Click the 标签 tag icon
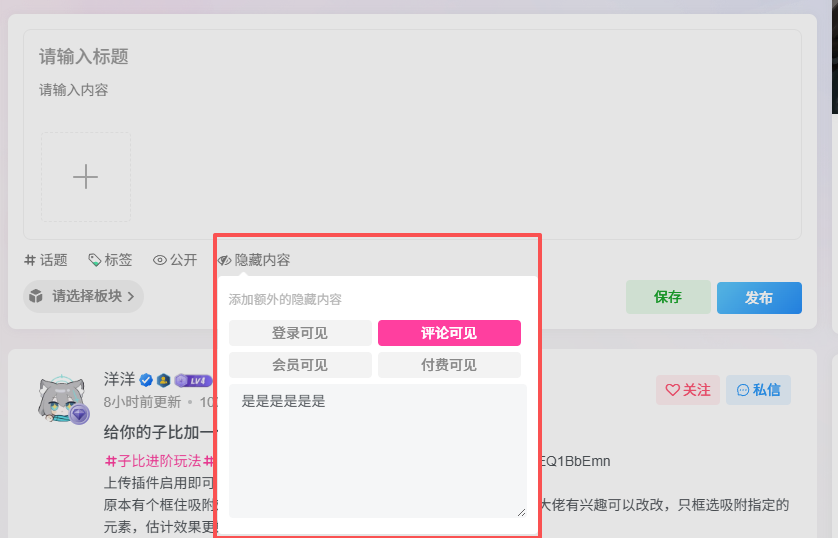The image size is (838, 538). click(x=94, y=260)
